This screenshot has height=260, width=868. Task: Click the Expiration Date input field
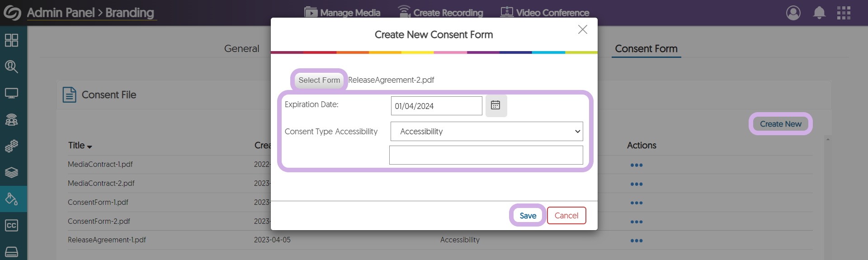click(x=436, y=106)
